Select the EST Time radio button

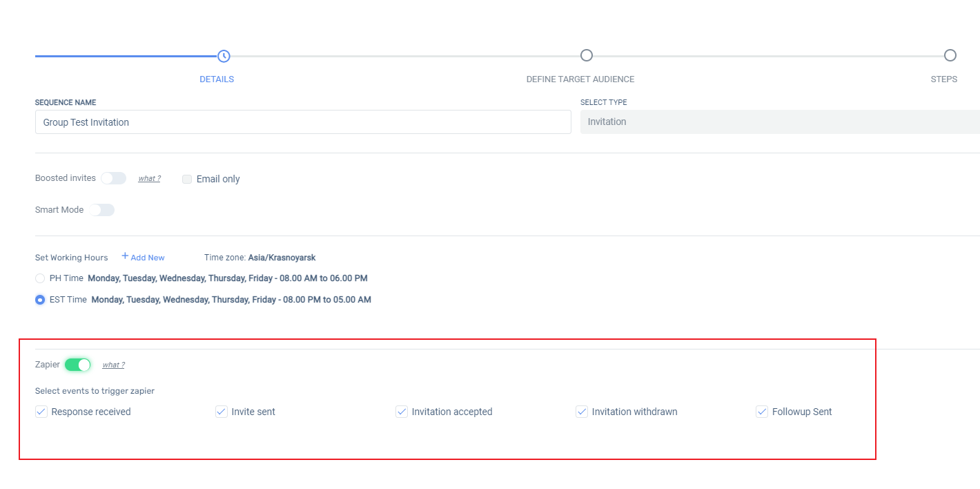coord(40,300)
